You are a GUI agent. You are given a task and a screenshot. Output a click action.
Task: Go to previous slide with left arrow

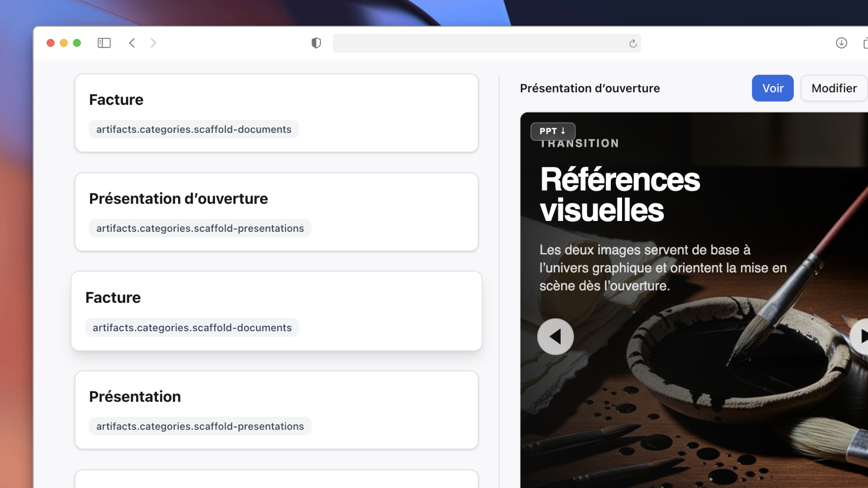click(555, 337)
